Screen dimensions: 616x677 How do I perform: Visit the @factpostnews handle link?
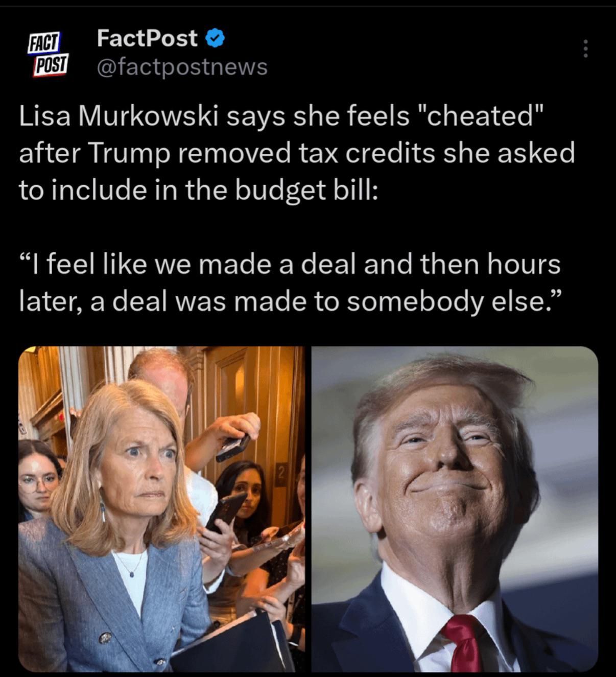(182, 66)
